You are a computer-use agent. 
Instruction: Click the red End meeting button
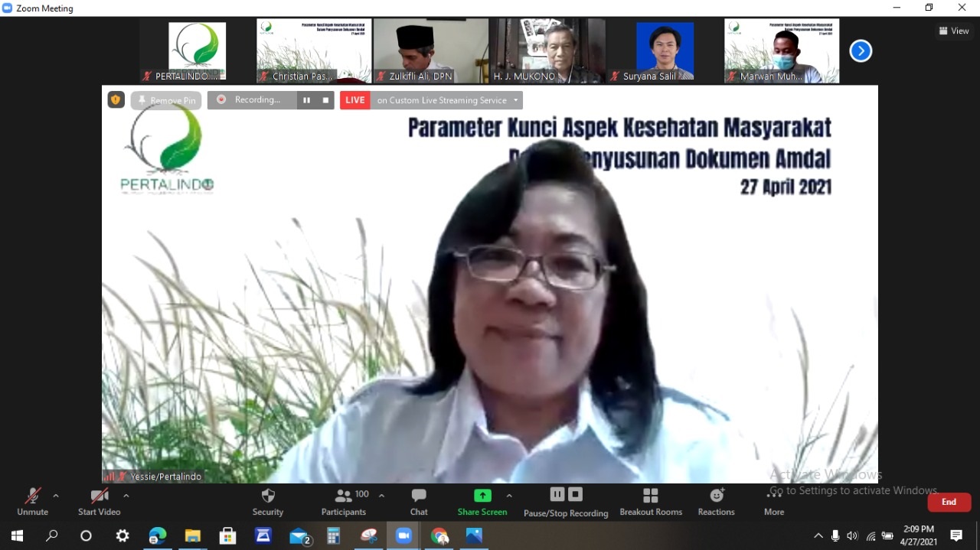[949, 502]
